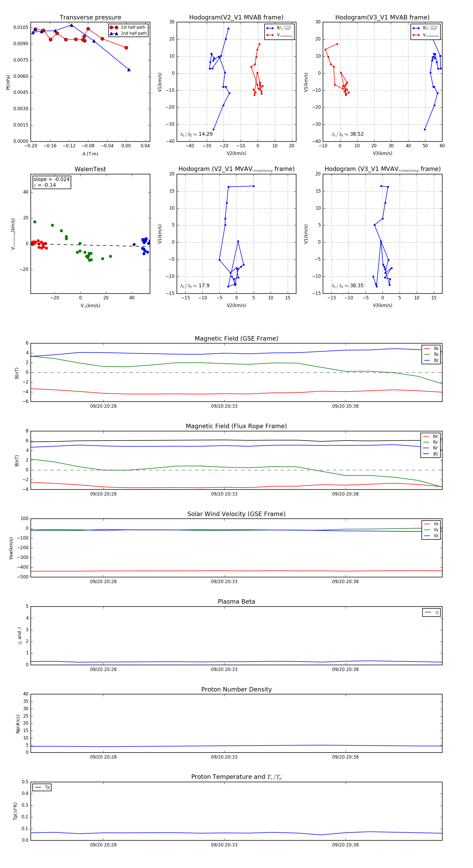Click the λ1/λ3 ≈ 38.52 annotation
473x868 pixels.
(x=347, y=134)
